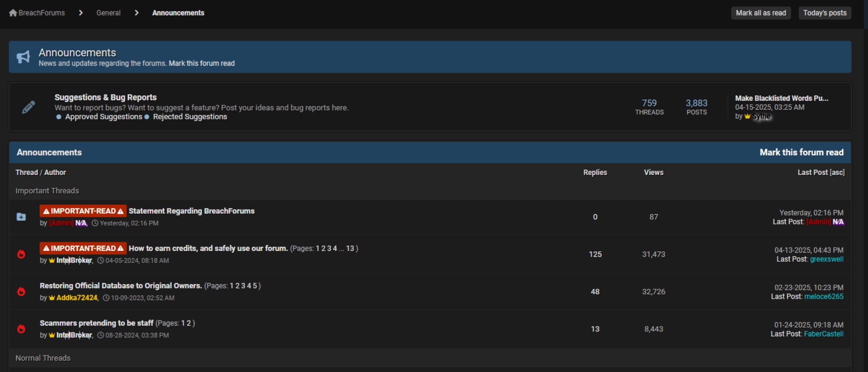Open Today's posts
The width and height of the screenshot is (868, 372).
[825, 13]
